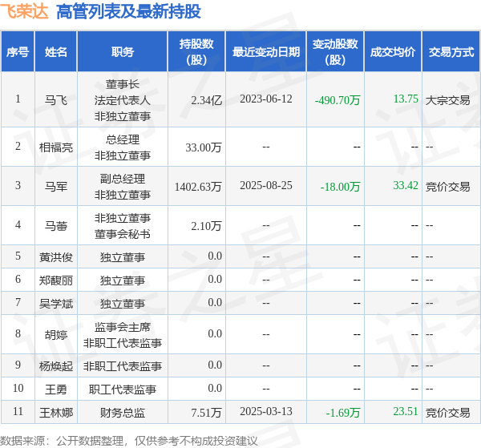Click 杨焕起's position 非职工代表监事

coord(123,365)
